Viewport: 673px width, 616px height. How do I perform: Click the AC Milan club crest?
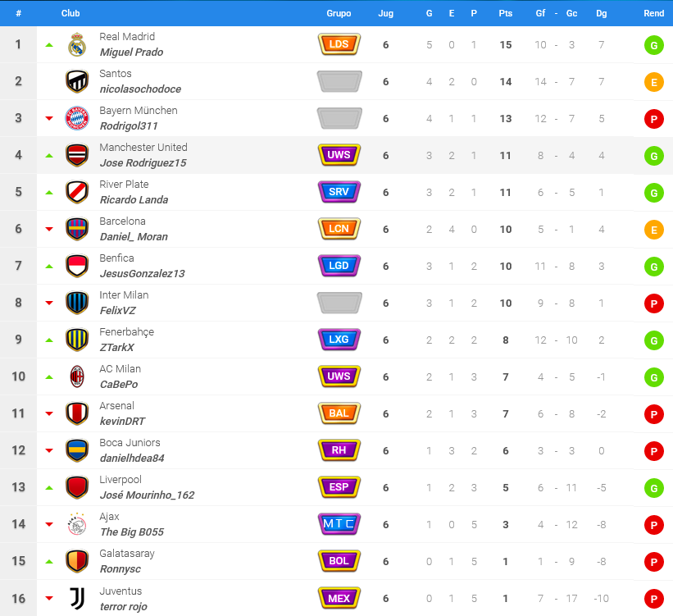tap(77, 376)
